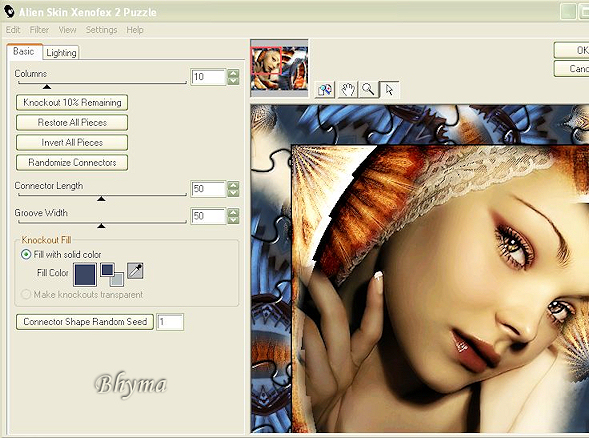Select the show original preview icon
Image resolution: width=589 pixels, height=438 pixels.
tap(325, 90)
